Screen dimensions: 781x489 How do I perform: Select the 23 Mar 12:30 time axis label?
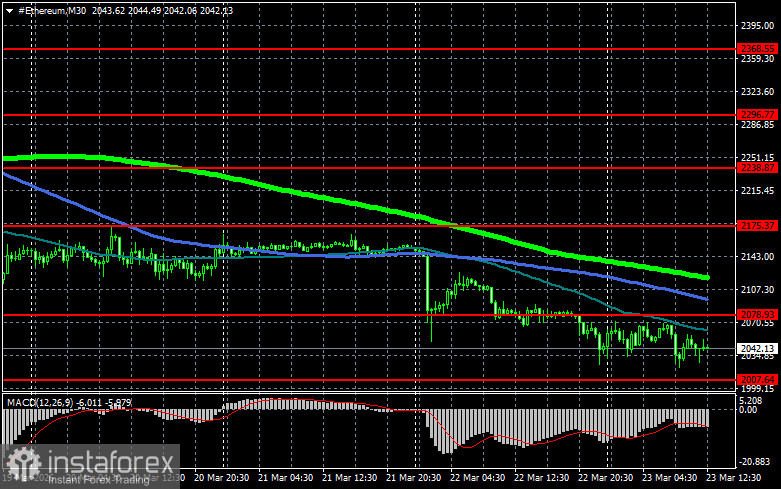[x=733, y=478]
